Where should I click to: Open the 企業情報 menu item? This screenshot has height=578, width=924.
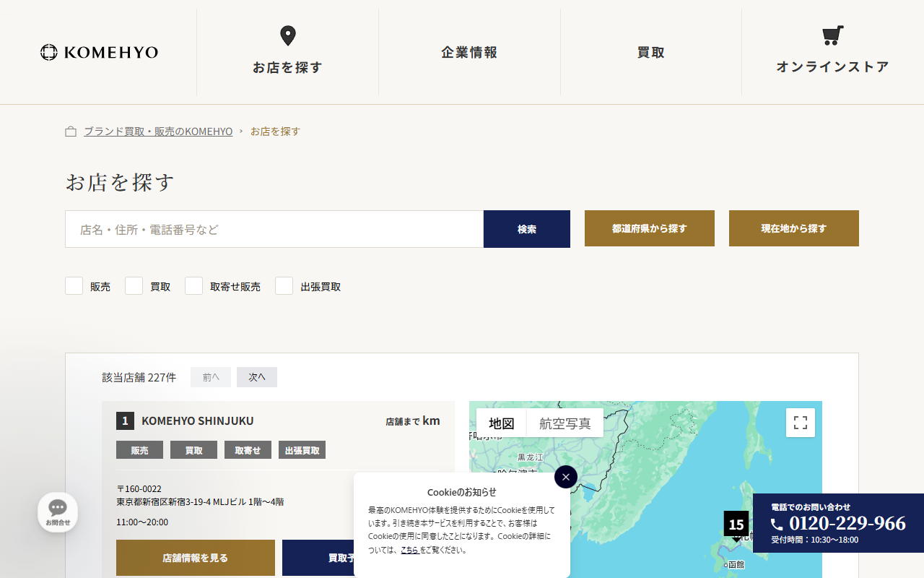(x=469, y=52)
